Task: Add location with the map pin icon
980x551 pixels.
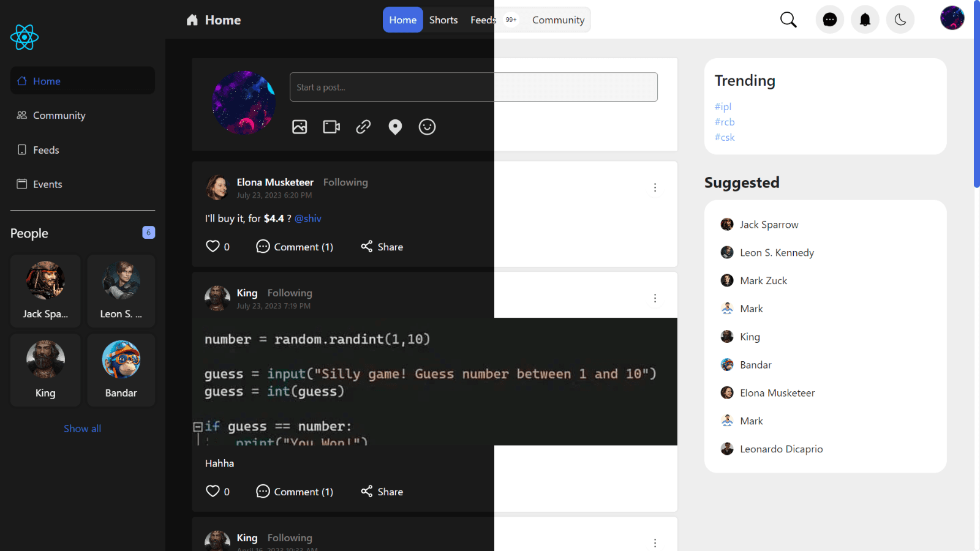Action: 395,127
